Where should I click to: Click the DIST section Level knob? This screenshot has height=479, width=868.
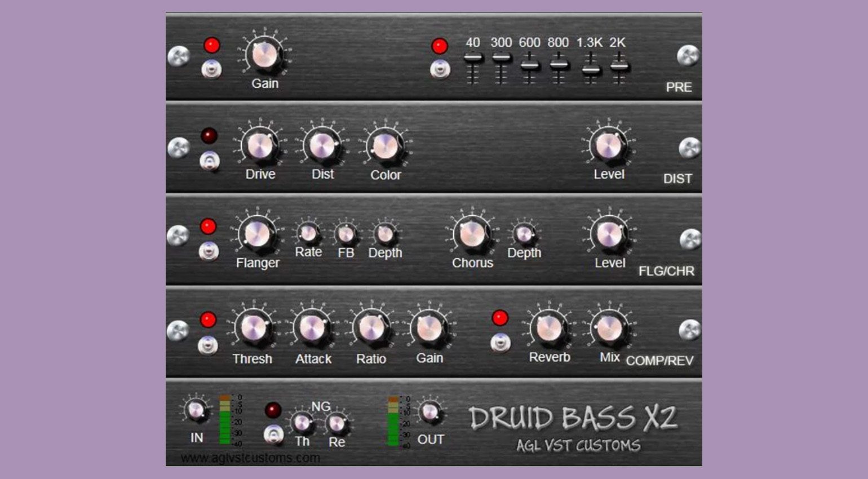(x=609, y=145)
